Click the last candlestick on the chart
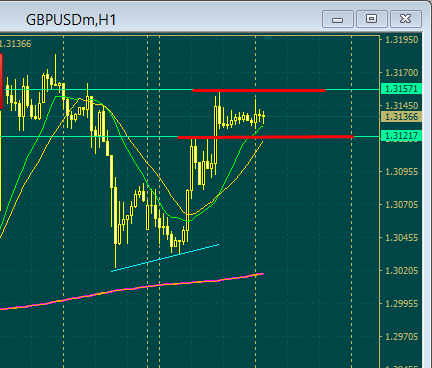Screen dimensions: 432x368 click(264, 117)
